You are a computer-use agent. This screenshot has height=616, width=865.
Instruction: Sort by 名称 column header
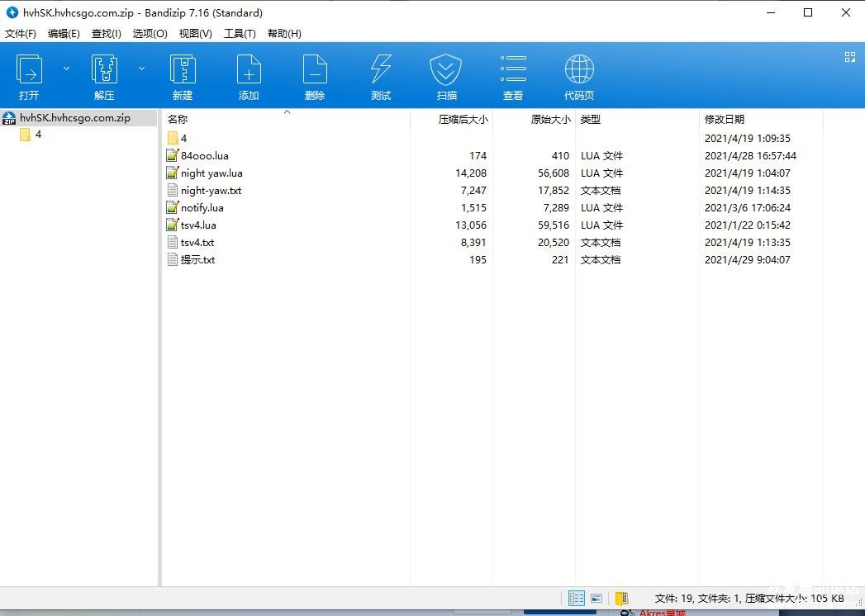[x=178, y=119]
